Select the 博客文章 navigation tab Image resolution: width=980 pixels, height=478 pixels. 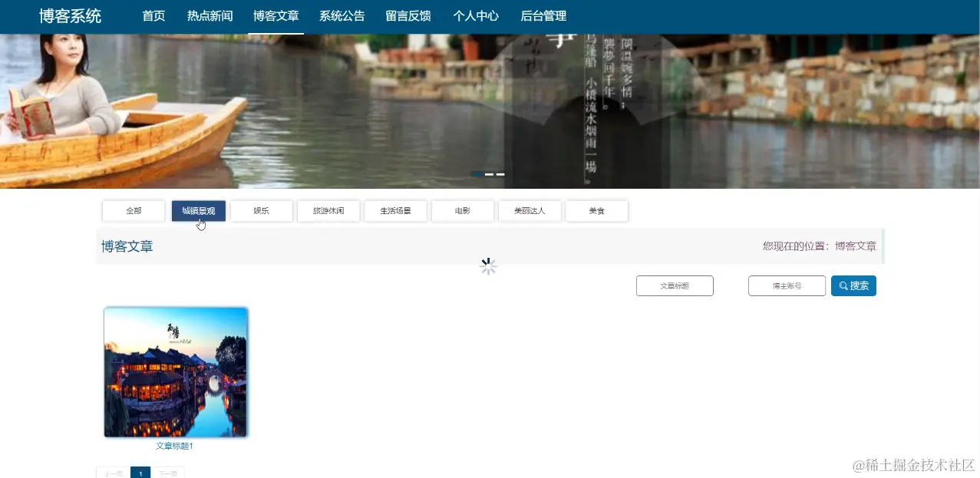coord(276,15)
